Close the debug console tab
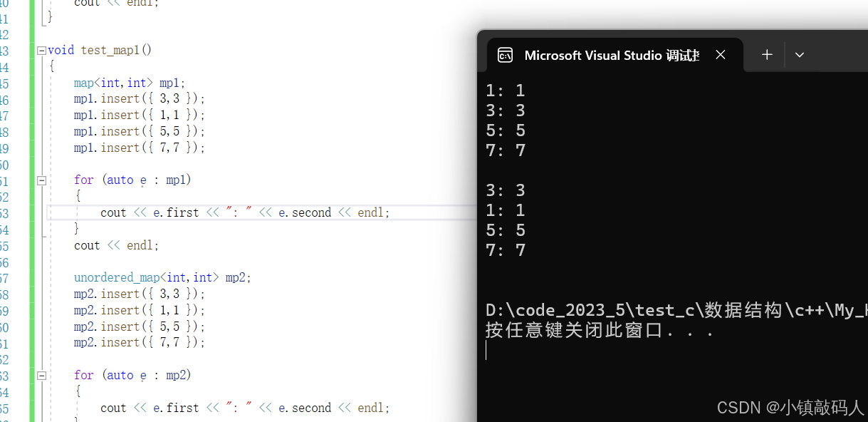Image resolution: width=868 pixels, height=422 pixels. pos(721,55)
